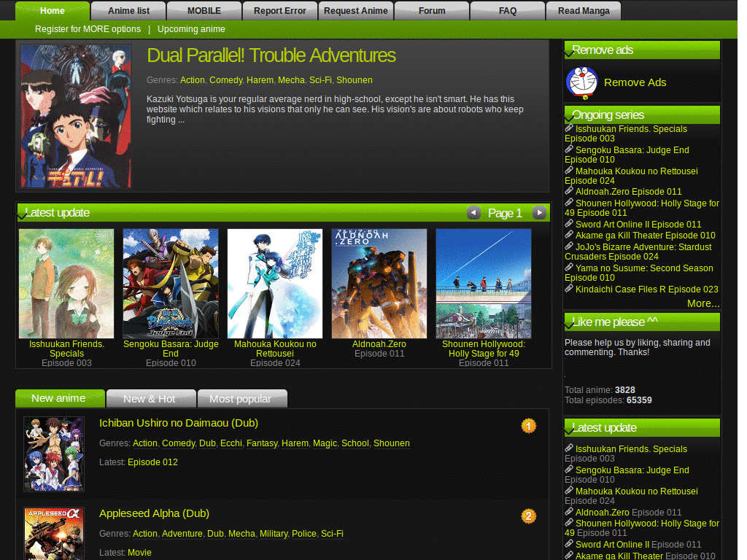
Task: Open the Read Manga menu tab
Action: tap(584, 10)
